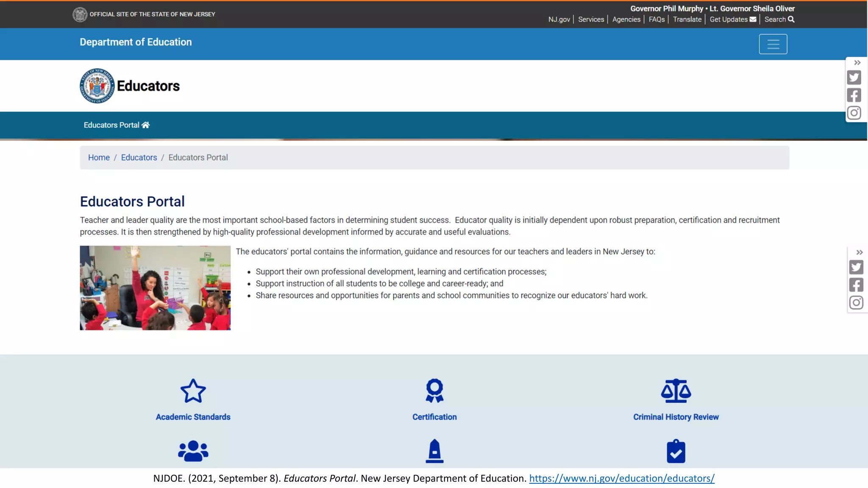This screenshot has height=488, width=868.
Task: Open the lower Twitter share icon
Action: [856, 267]
